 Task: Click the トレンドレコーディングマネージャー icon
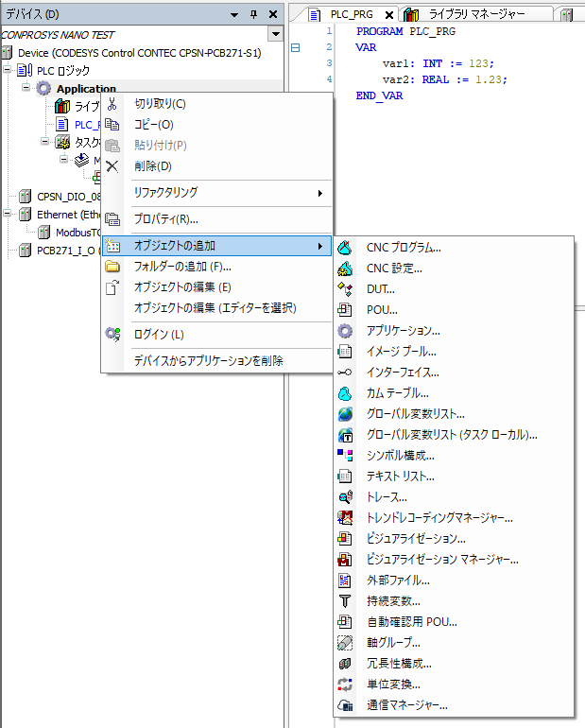pos(345,518)
